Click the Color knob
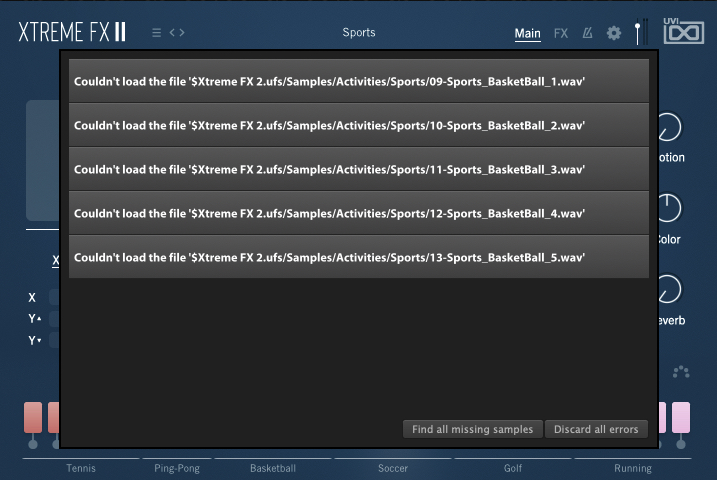717x480 pixels. 669,208
